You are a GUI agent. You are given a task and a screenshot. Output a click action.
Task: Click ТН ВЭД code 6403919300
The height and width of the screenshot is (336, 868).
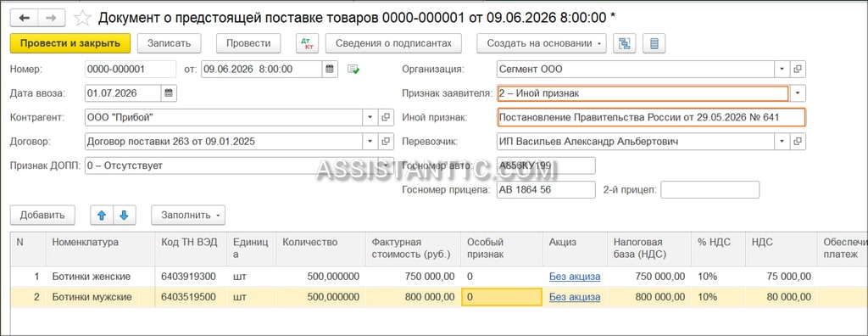(x=192, y=276)
